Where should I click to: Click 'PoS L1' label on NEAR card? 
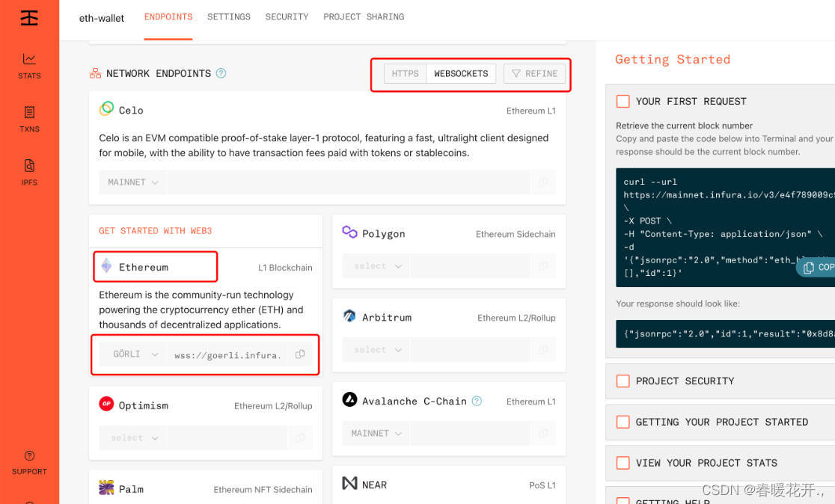click(x=542, y=485)
